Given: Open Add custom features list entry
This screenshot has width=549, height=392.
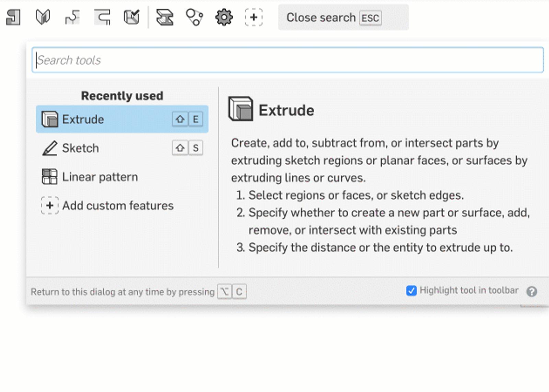Looking at the screenshot, I should pos(117,206).
